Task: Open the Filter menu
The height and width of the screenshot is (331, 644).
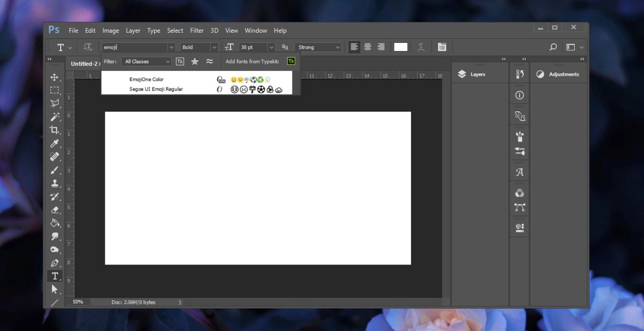Action: pos(197,31)
